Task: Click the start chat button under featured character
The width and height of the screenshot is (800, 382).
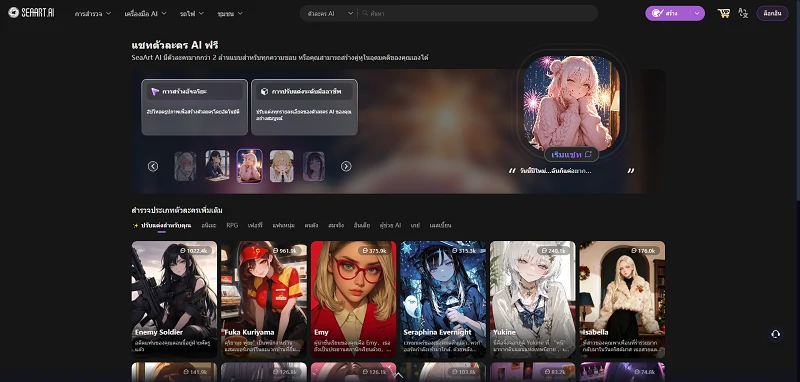Action: (571, 155)
